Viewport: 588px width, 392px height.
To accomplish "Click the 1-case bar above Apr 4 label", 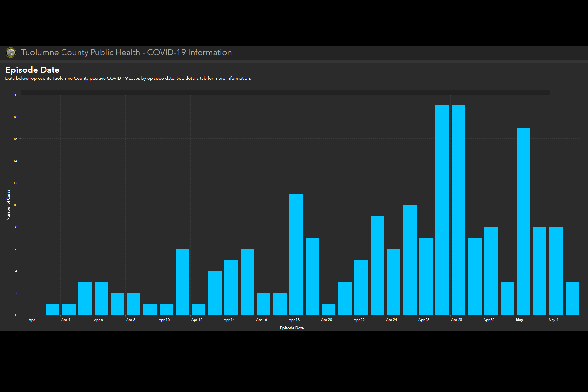I will 69,309.
